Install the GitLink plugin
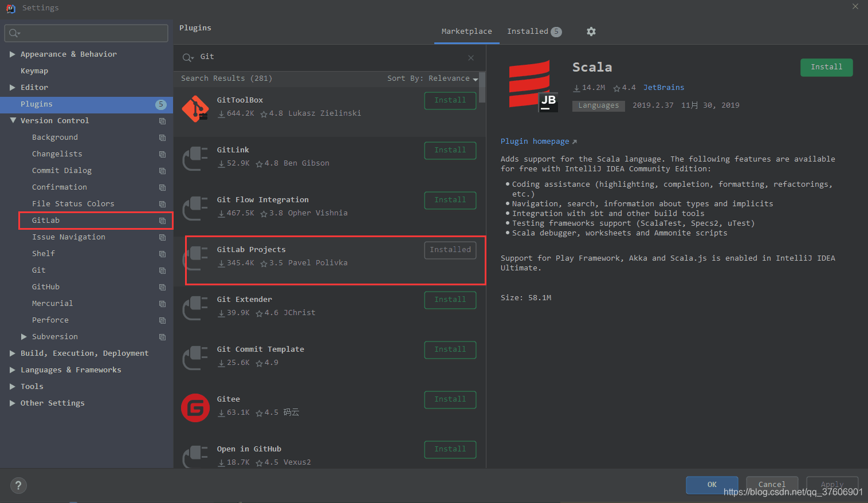 [450, 150]
